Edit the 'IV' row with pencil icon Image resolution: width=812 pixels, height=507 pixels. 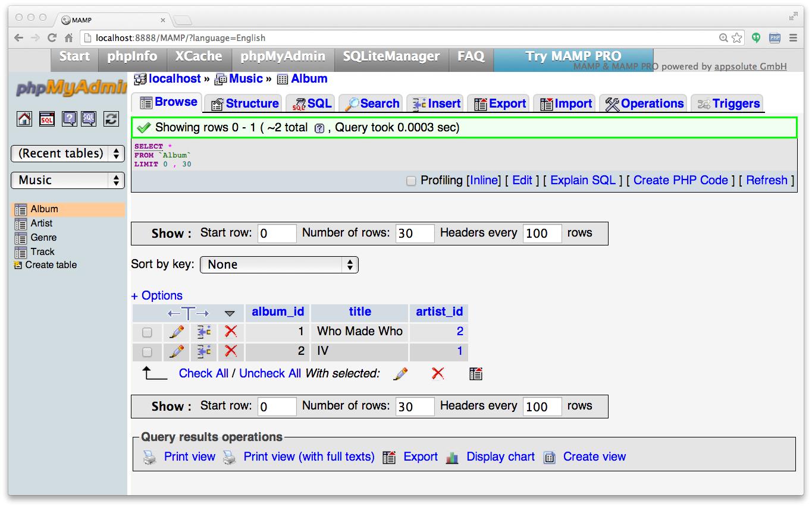point(177,352)
